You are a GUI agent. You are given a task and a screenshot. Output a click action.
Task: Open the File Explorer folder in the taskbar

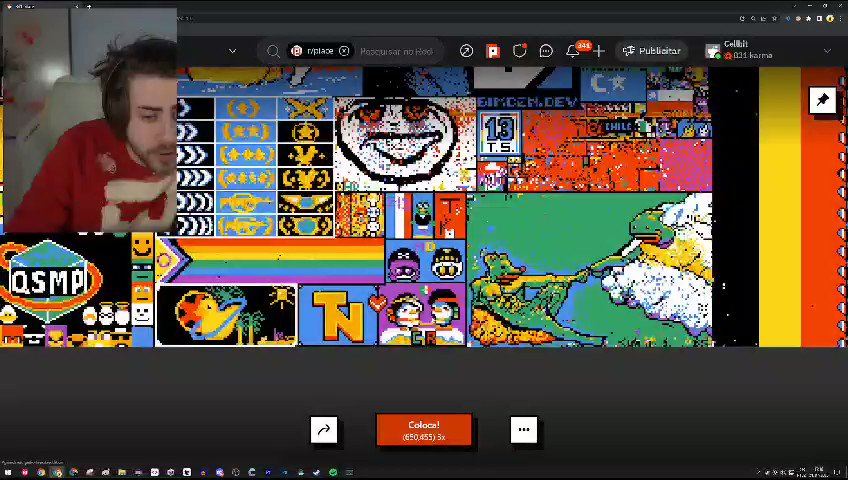pyautogui.click(x=122, y=472)
